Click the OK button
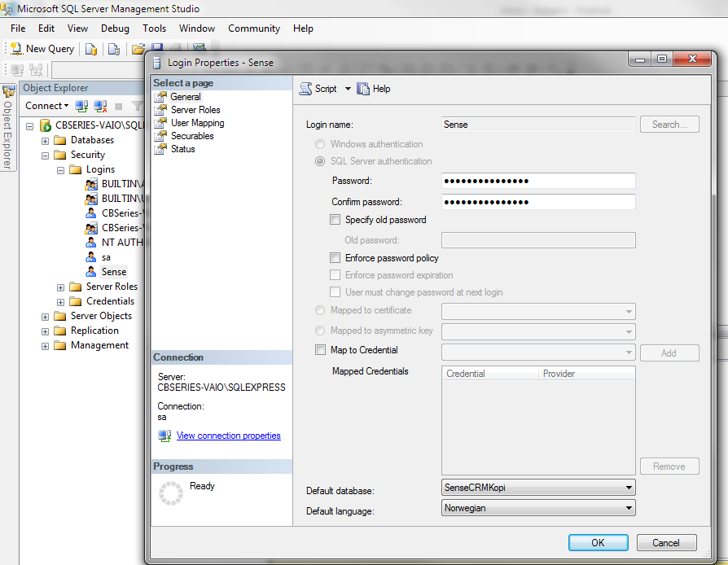 598,543
